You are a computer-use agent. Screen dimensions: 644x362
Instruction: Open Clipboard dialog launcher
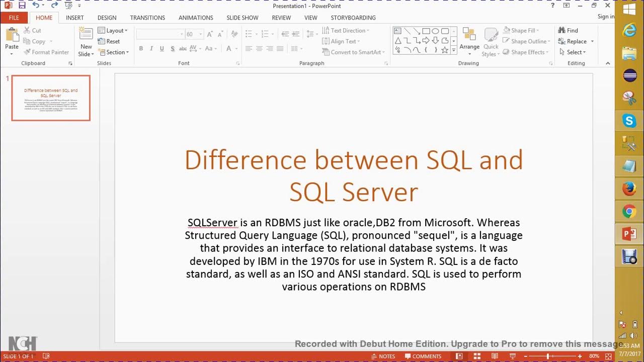click(x=70, y=64)
